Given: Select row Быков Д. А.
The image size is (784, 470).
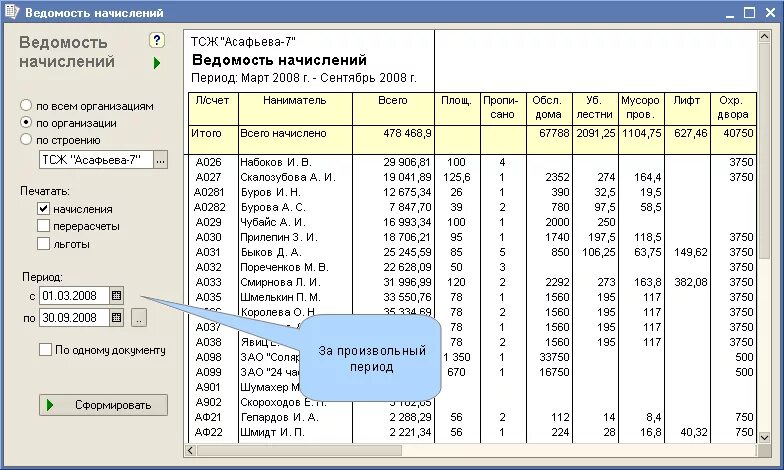Looking at the screenshot, I should 472,252.
